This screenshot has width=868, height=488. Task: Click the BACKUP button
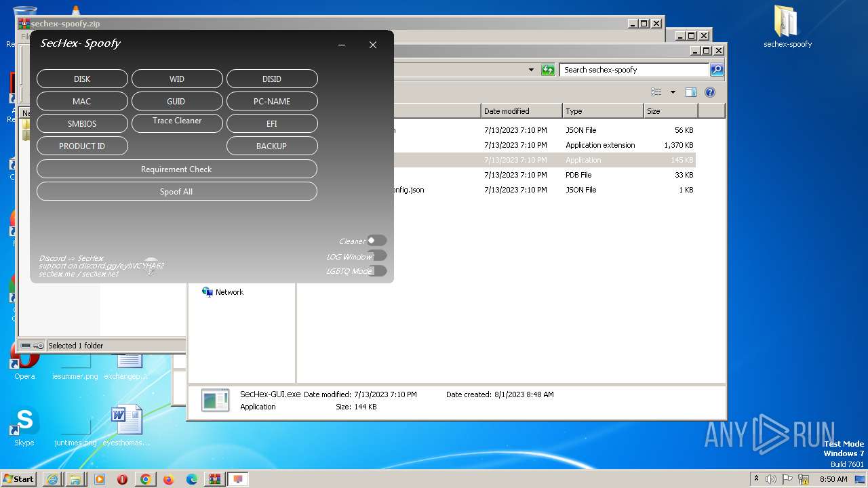pos(272,146)
